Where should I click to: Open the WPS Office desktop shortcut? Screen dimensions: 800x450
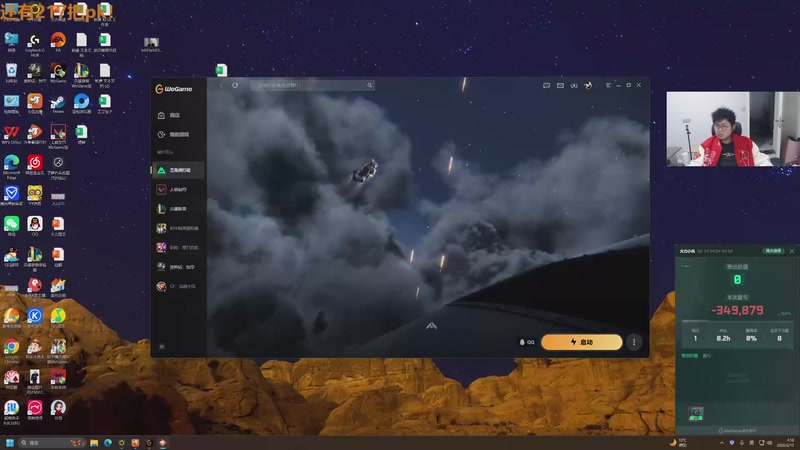tap(11, 135)
